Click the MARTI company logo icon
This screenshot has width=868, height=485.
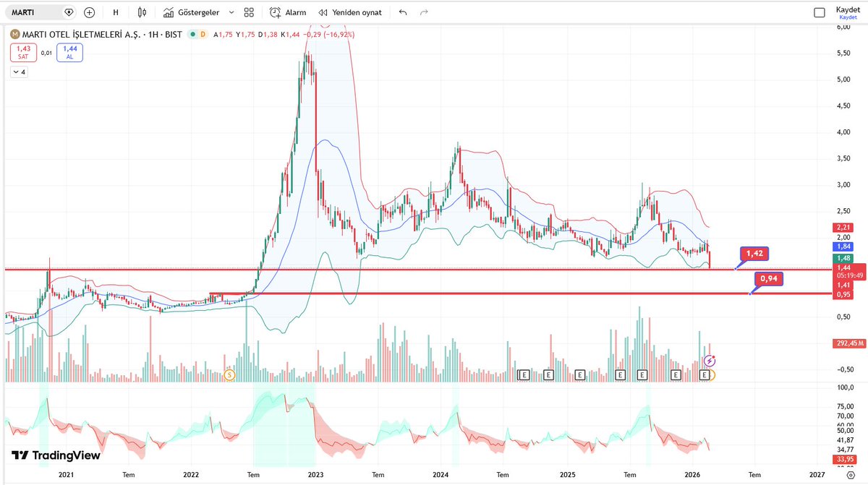[14, 34]
